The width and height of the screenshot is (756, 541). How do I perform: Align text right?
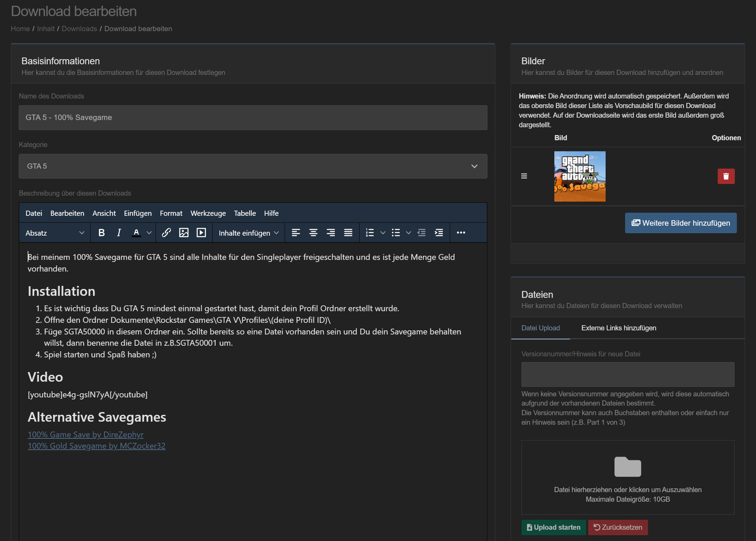[x=331, y=233]
